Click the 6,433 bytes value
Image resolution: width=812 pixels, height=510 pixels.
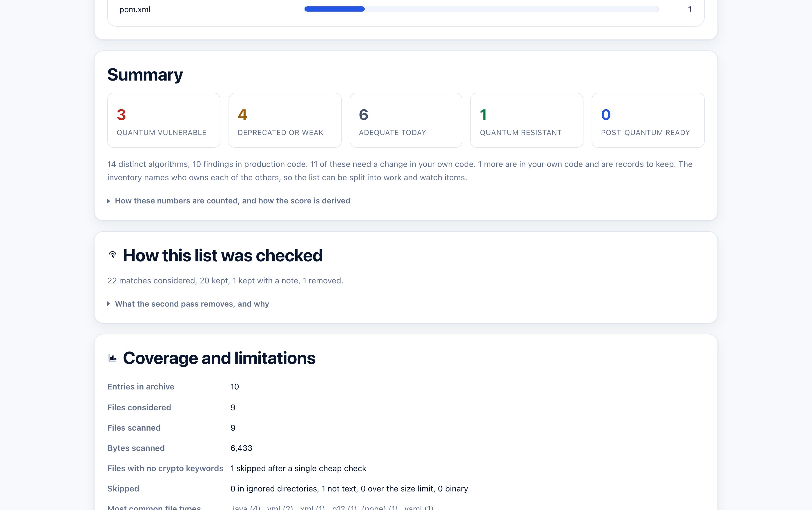[x=241, y=448]
